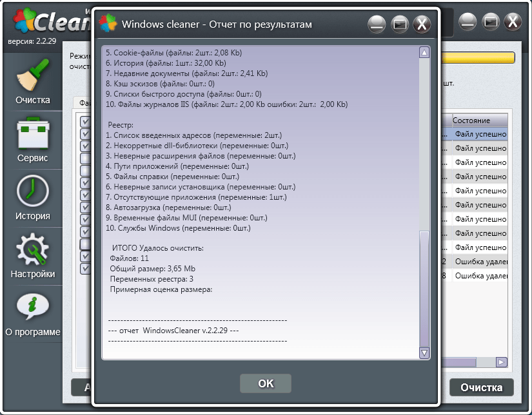Image resolution: width=532 pixels, height=415 pixels.
Task: Sort by the Состояние column header
Action: click(x=480, y=121)
